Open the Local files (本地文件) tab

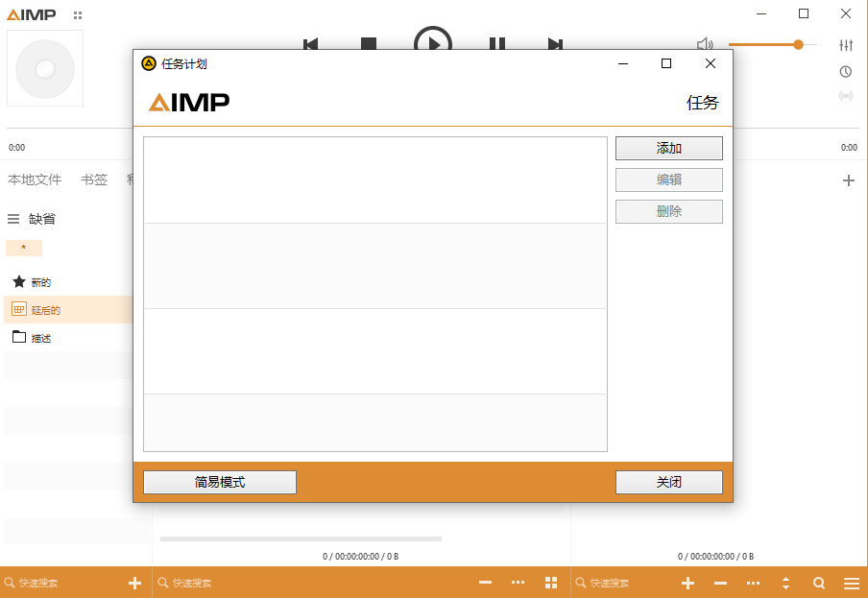pos(35,179)
